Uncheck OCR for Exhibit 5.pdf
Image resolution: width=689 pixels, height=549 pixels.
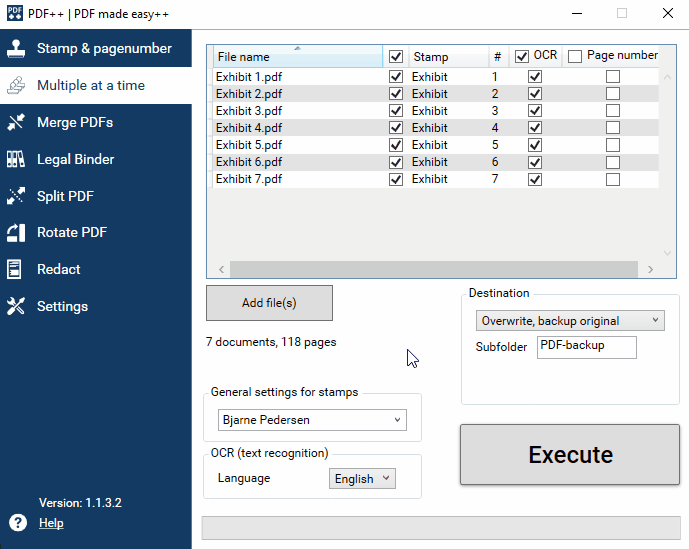tap(535, 145)
